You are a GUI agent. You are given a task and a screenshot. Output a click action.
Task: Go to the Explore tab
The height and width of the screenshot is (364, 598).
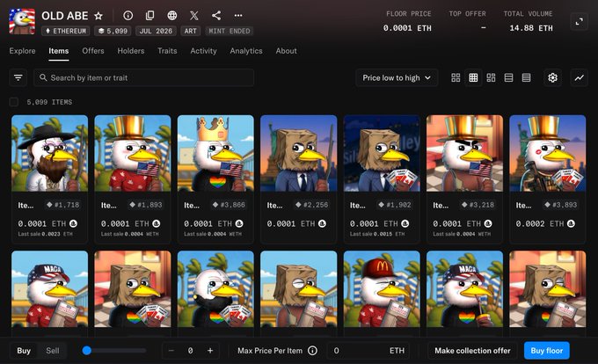23,51
